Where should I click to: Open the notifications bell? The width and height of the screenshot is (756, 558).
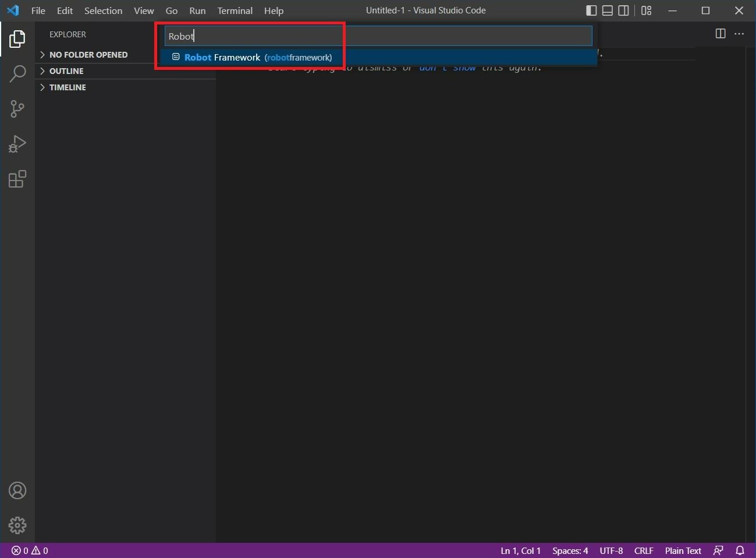pos(740,550)
